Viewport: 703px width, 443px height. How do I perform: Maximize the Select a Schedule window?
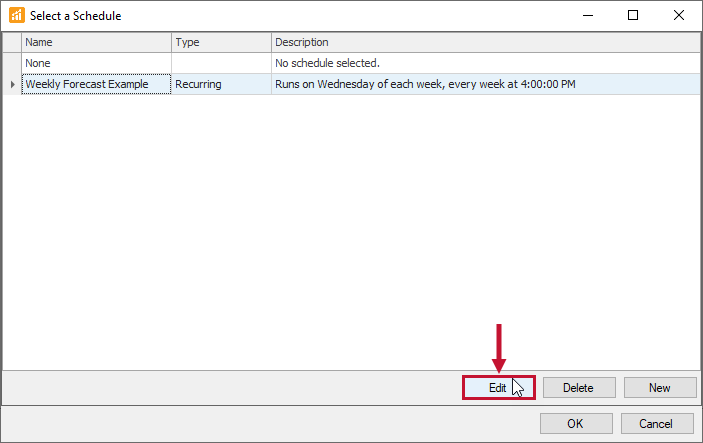point(633,15)
